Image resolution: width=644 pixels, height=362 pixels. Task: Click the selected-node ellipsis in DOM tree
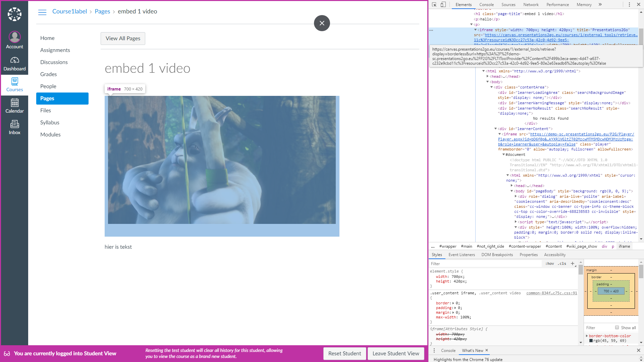pyautogui.click(x=431, y=30)
